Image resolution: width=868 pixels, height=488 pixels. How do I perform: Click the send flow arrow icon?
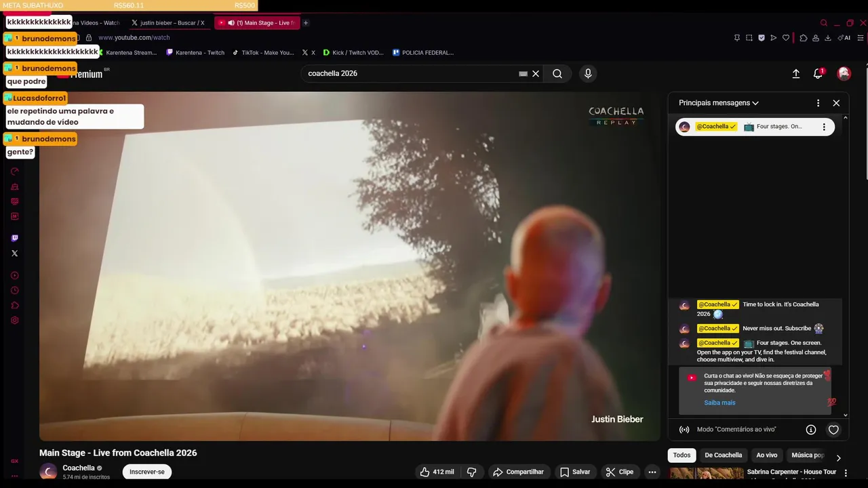774,38
